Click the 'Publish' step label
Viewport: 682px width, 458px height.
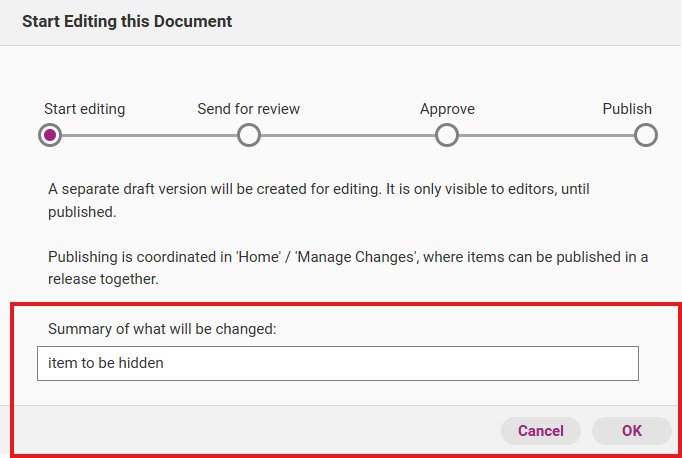tap(626, 109)
